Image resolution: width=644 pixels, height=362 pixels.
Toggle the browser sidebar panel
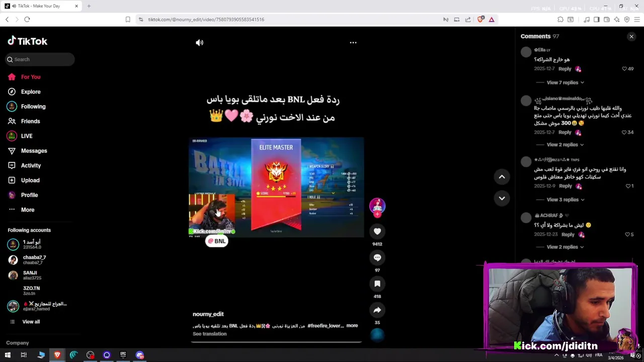[597, 20]
